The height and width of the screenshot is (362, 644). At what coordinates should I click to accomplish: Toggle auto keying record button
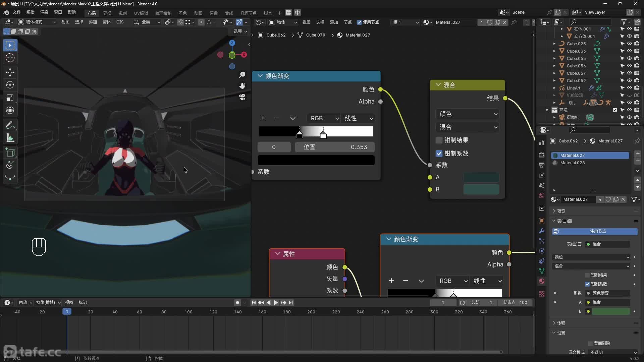click(237, 303)
